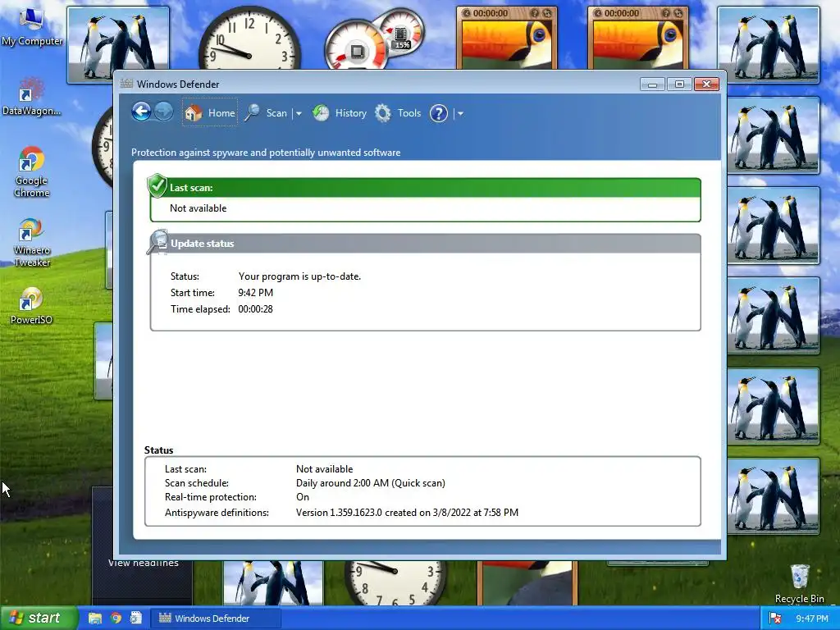Image resolution: width=840 pixels, height=630 pixels.
Task: Launch Chrome from the quick launch bar
Action: pos(116,618)
